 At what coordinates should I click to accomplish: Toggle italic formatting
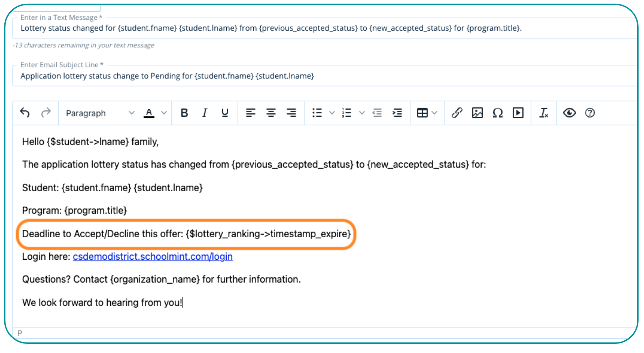point(205,113)
